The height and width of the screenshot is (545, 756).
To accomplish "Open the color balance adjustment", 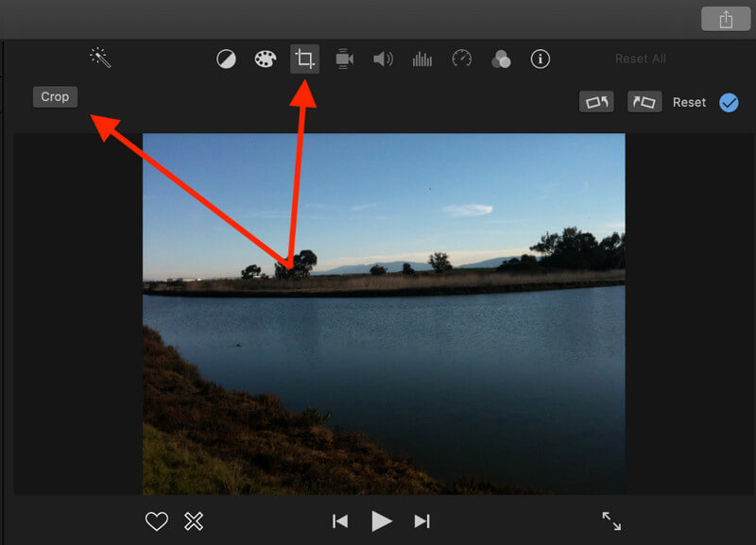I will [226, 60].
